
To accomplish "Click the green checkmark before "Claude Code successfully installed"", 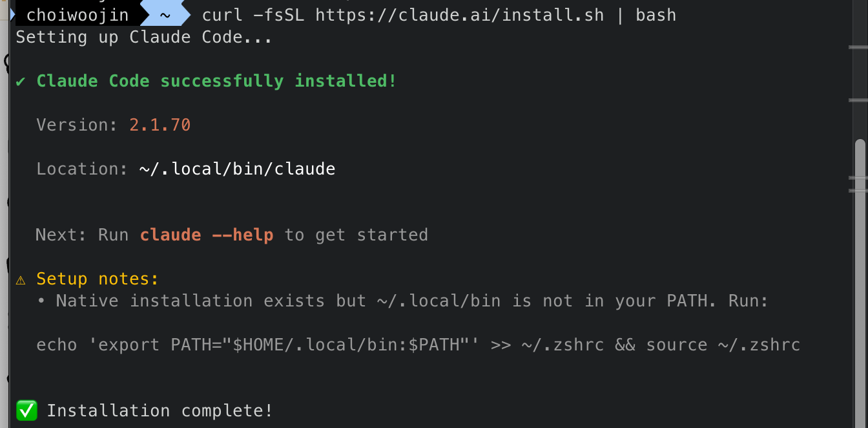I will click(21, 81).
